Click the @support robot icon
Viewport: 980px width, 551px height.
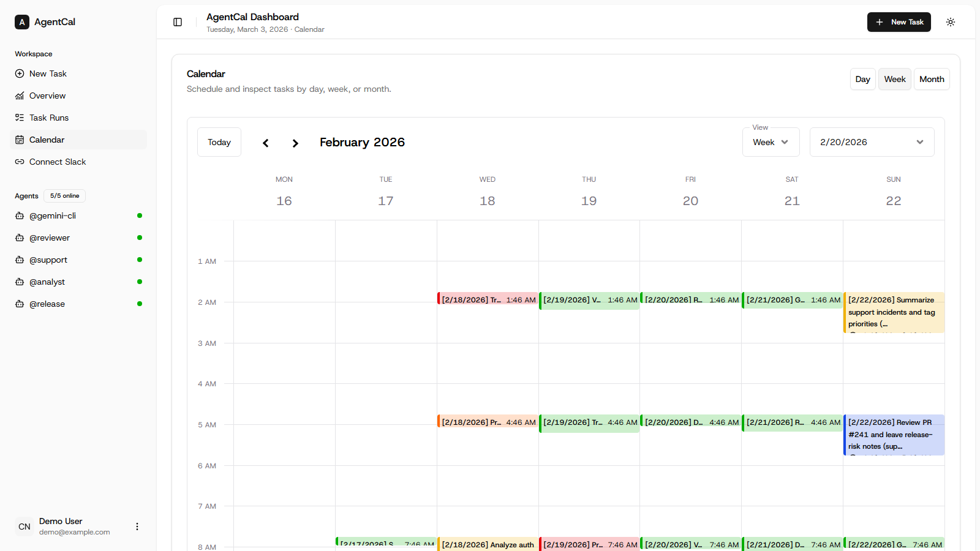point(20,260)
